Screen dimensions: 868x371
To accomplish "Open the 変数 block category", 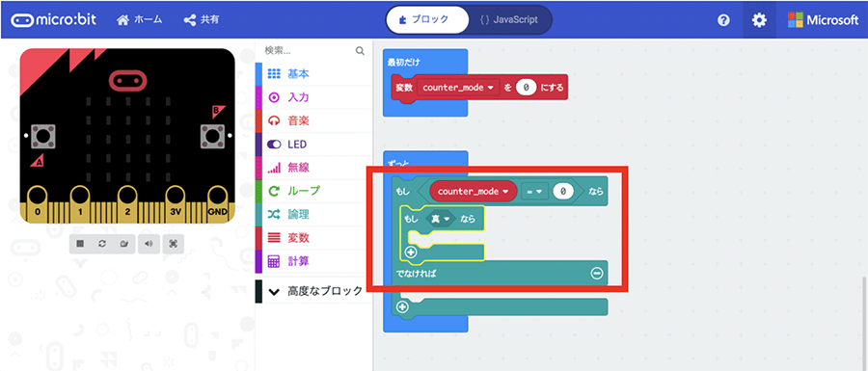I will point(299,238).
